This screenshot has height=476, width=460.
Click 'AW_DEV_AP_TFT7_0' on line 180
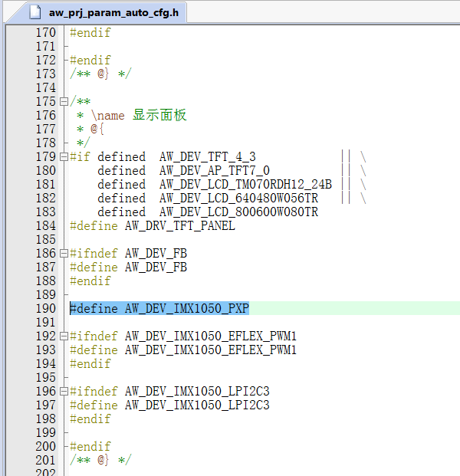coord(215,171)
